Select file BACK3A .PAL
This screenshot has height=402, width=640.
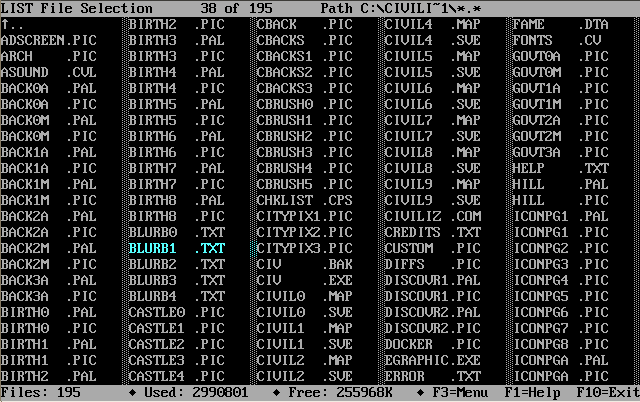pos(49,280)
